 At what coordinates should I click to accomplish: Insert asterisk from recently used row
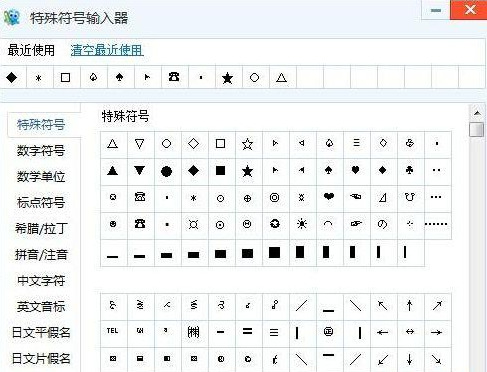click(x=38, y=78)
